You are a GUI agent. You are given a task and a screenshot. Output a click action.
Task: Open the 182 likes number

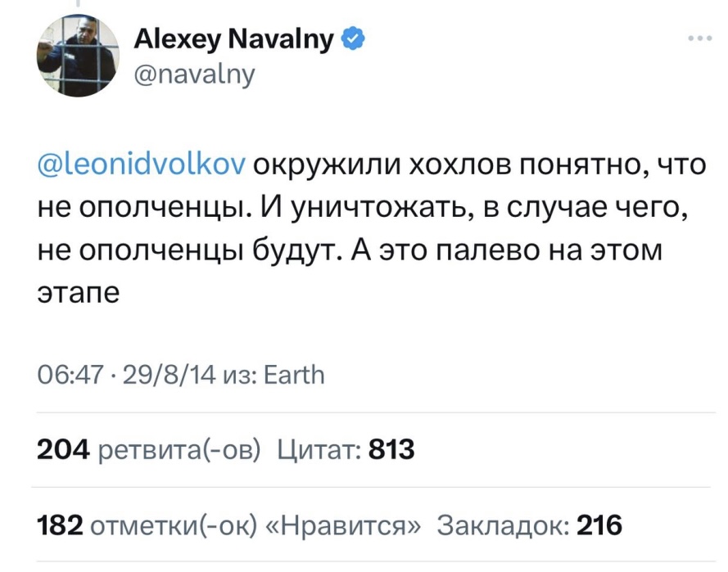[x=61, y=525]
